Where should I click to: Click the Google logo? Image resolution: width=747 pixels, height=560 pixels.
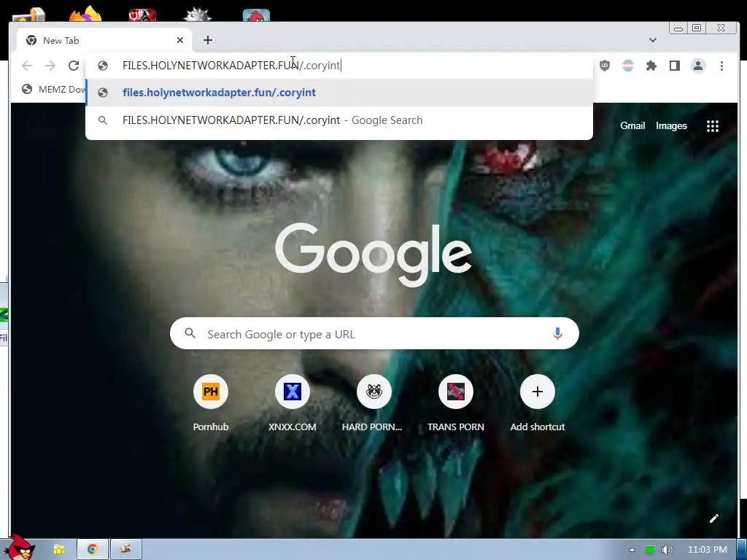coord(373,254)
